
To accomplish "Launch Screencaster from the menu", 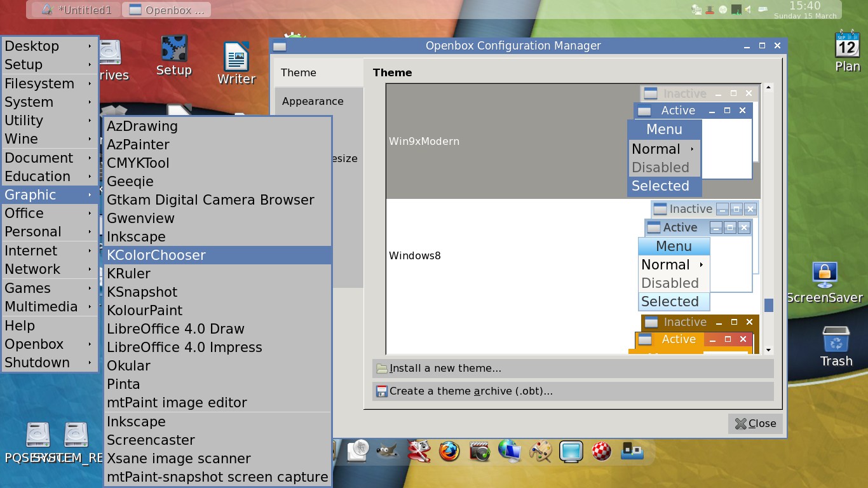I will [x=218, y=440].
